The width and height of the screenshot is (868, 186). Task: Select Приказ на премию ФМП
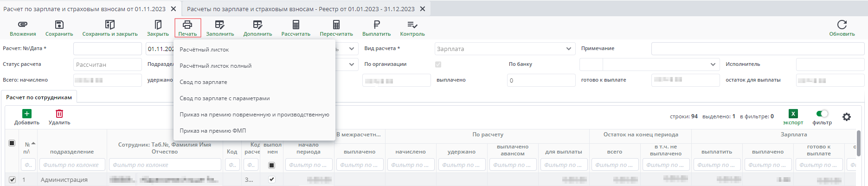point(254,131)
